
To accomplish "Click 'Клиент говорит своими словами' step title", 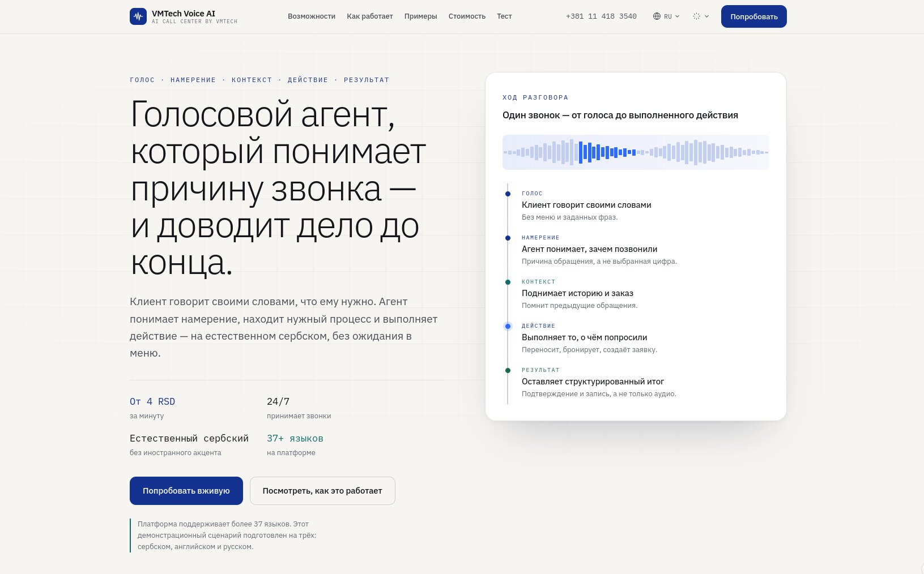I will coord(586,205).
